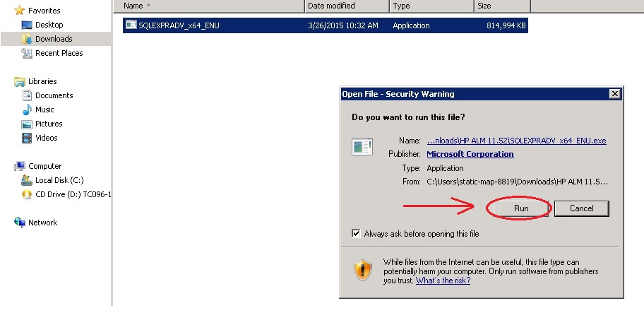Click the From path text in dialog
Image resolution: width=644 pixels, height=325 pixels.
point(517,181)
